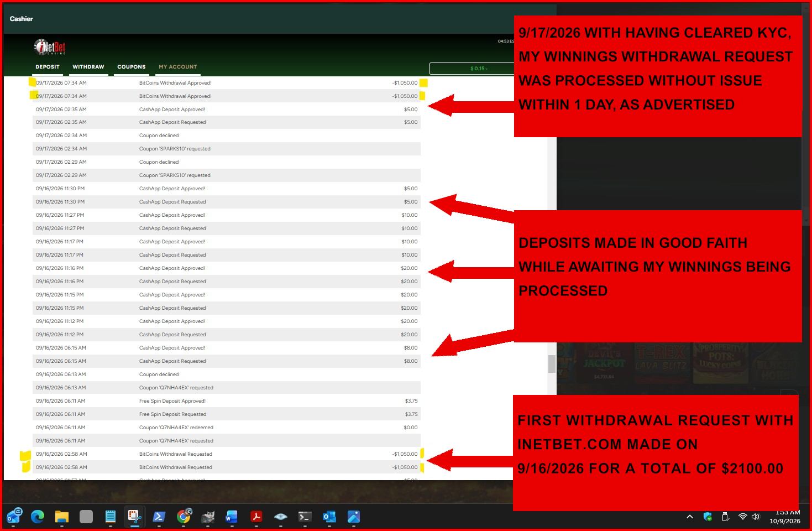This screenshot has height=531, width=812.
Task: Open Microsoft Word from the taskbar
Action: (x=232, y=517)
